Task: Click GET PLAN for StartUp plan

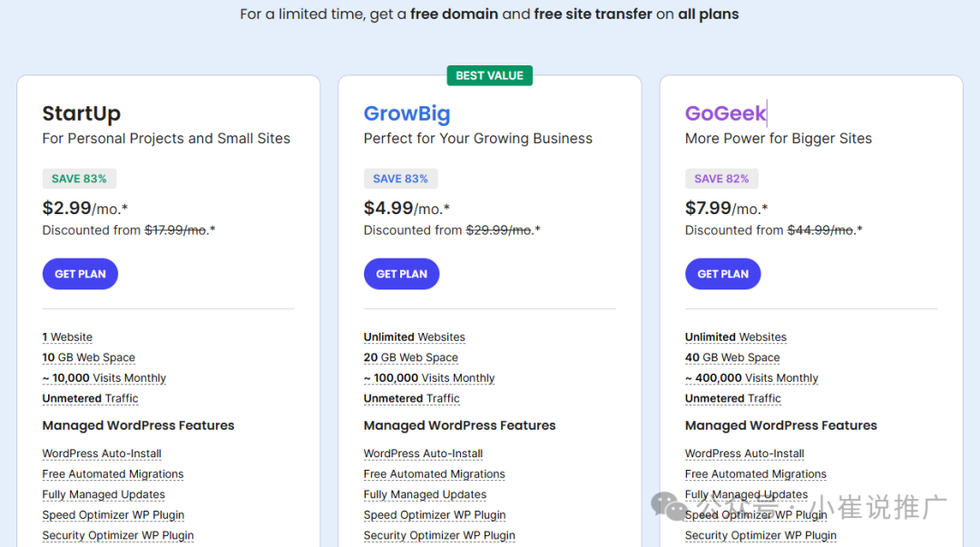Action: [x=80, y=274]
